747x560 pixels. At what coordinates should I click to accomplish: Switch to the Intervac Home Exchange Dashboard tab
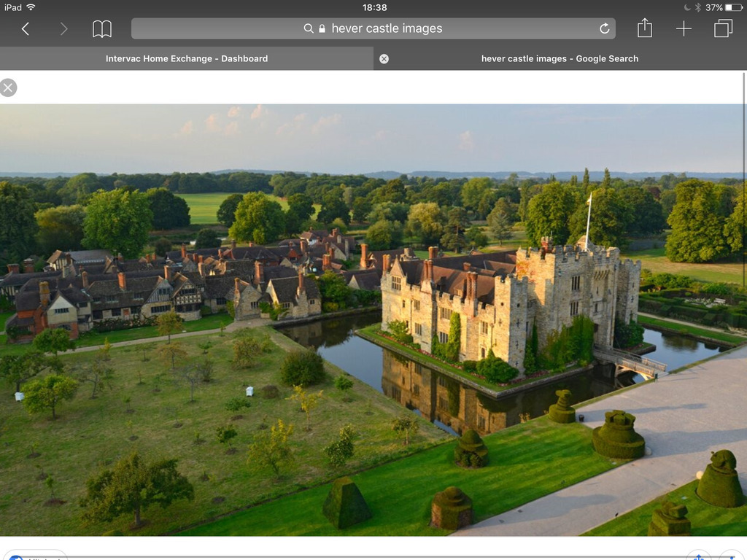click(187, 58)
